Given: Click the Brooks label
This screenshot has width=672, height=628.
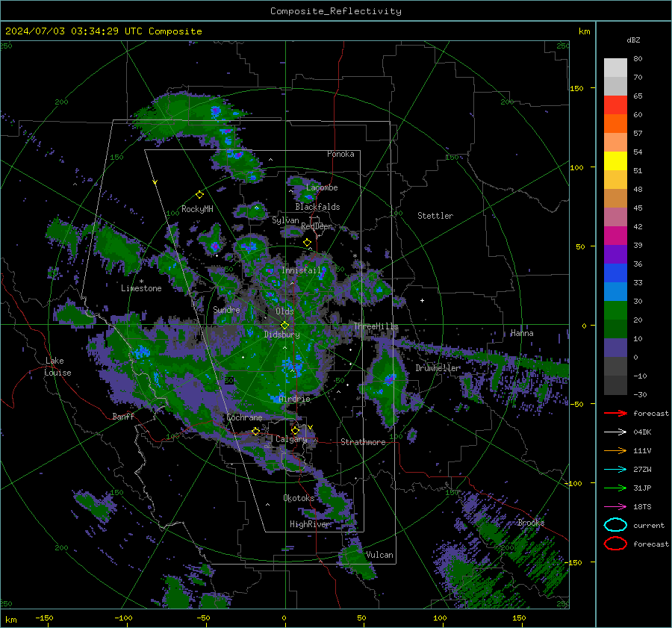Looking at the screenshot, I should click(531, 523).
